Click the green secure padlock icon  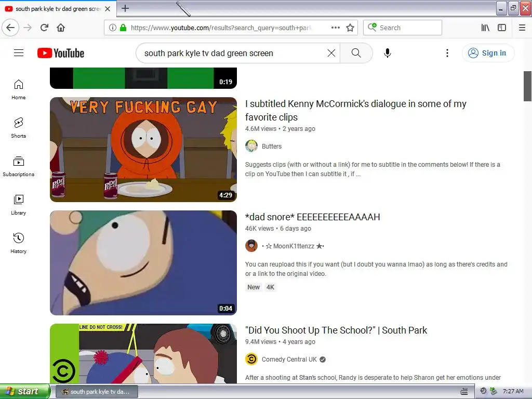pos(123,28)
